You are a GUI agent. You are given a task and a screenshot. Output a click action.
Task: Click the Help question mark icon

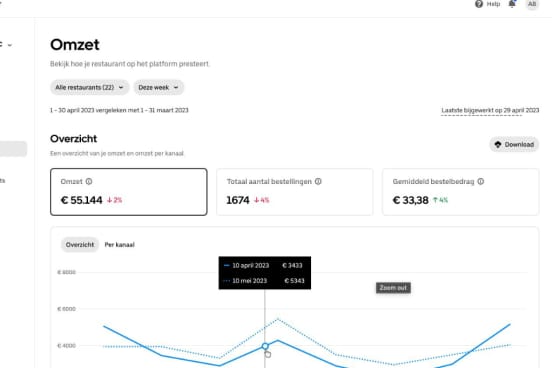479,4
